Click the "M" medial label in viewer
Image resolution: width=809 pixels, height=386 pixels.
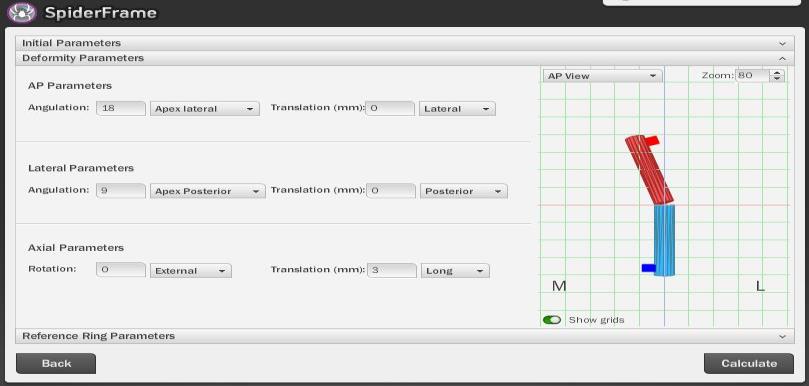pyautogui.click(x=559, y=285)
